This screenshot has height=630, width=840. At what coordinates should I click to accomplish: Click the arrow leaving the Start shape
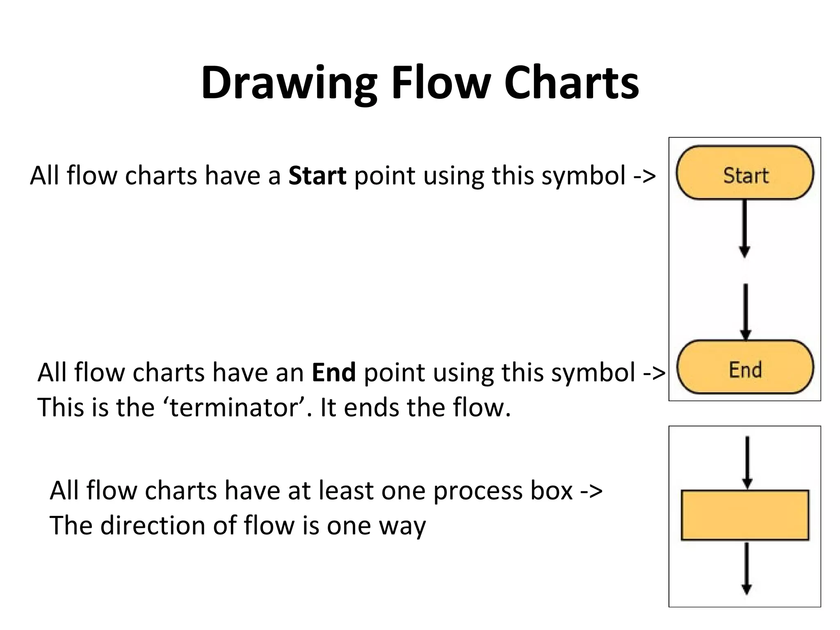pos(744,228)
